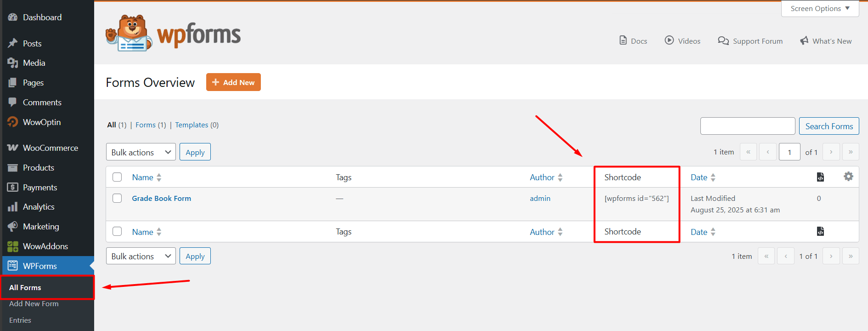Screen dimensions: 868x331
Task: Click the WPForms bear mascot logo
Action: coord(129,33)
